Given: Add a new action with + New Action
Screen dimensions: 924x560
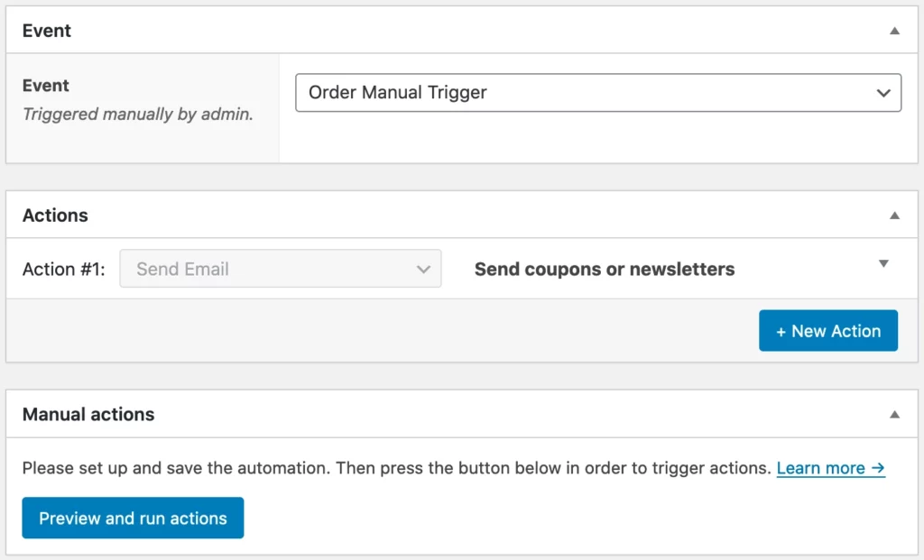Looking at the screenshot, I should [x=827, y=330].
